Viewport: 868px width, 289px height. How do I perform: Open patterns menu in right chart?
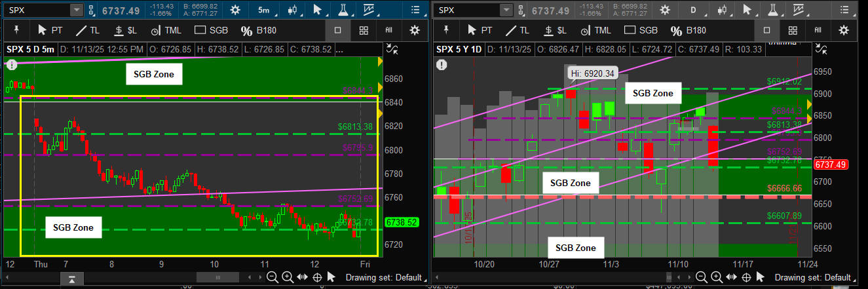[800, 10]
